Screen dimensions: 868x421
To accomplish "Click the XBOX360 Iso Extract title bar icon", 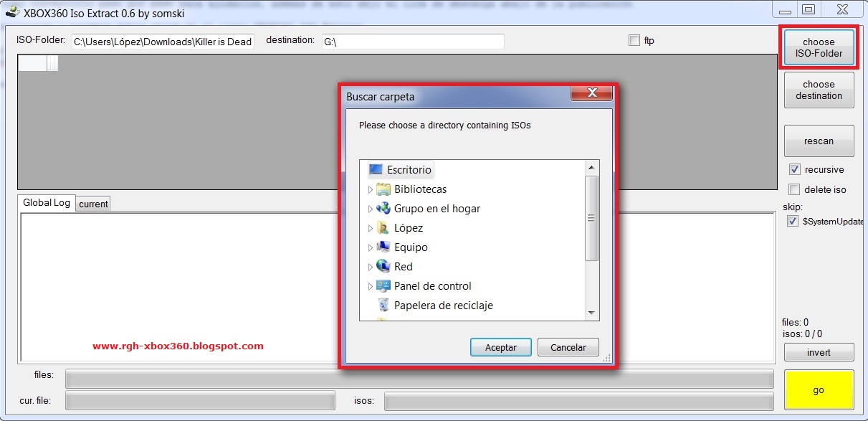I will 11,13.
